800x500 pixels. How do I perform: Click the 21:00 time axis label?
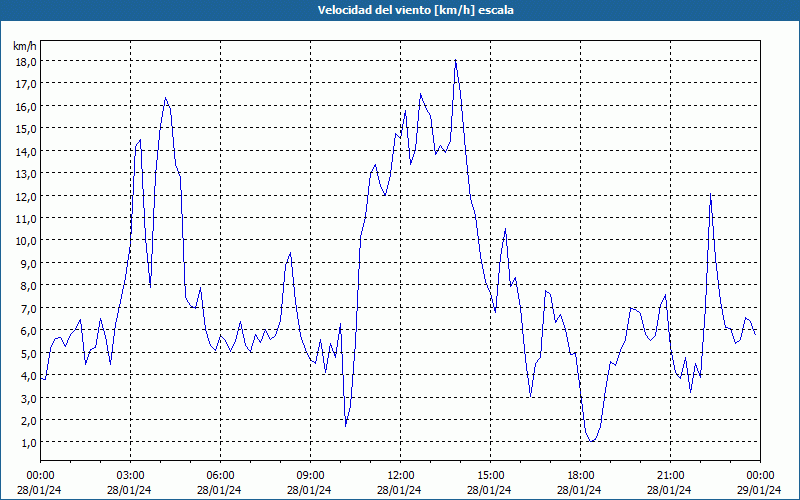[670, 476]
